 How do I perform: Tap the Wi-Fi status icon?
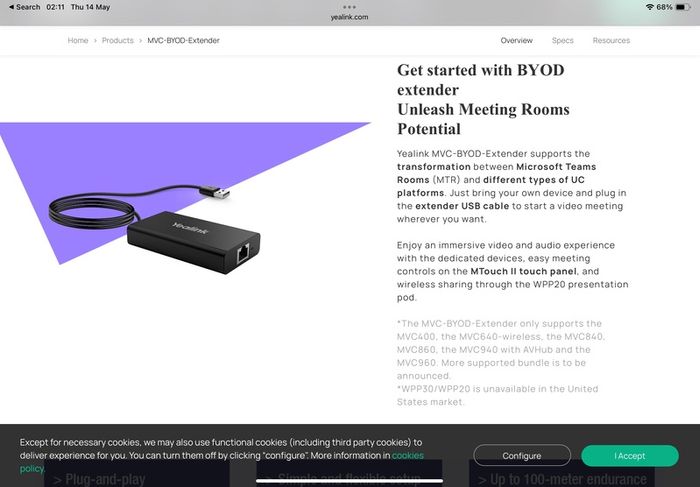pyautogui.click(x=650, y=7)
